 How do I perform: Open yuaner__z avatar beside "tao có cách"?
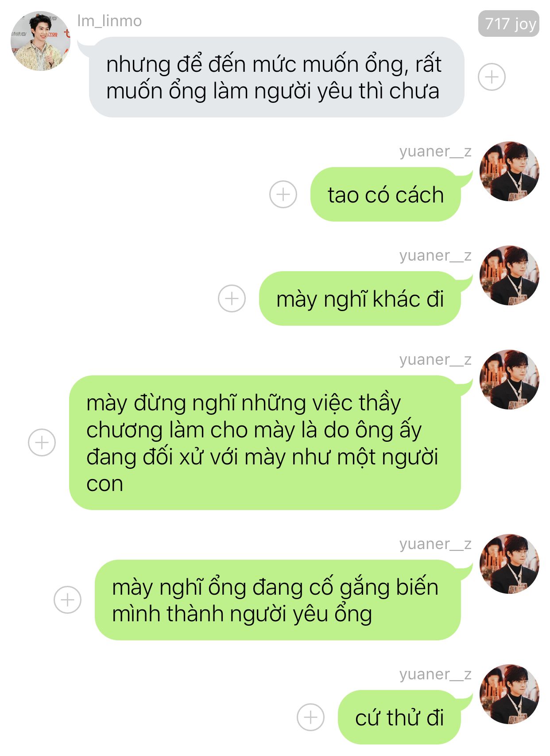point(509,171)
